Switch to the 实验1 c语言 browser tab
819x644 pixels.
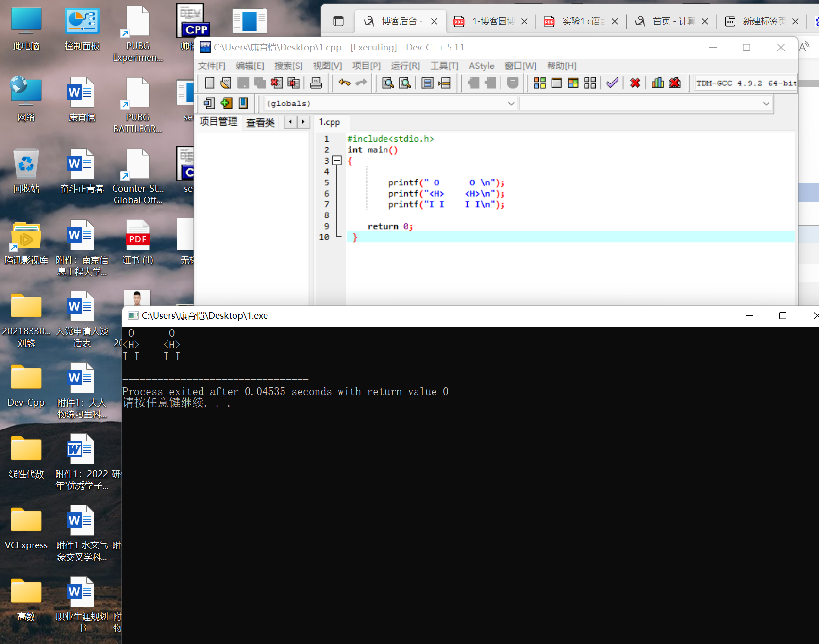pos(581,21)
